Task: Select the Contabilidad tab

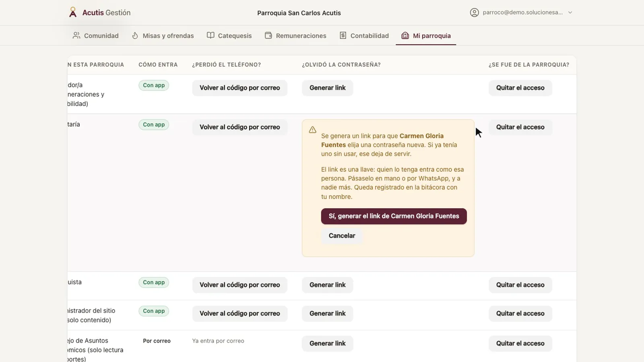Action: pos(364,35)
